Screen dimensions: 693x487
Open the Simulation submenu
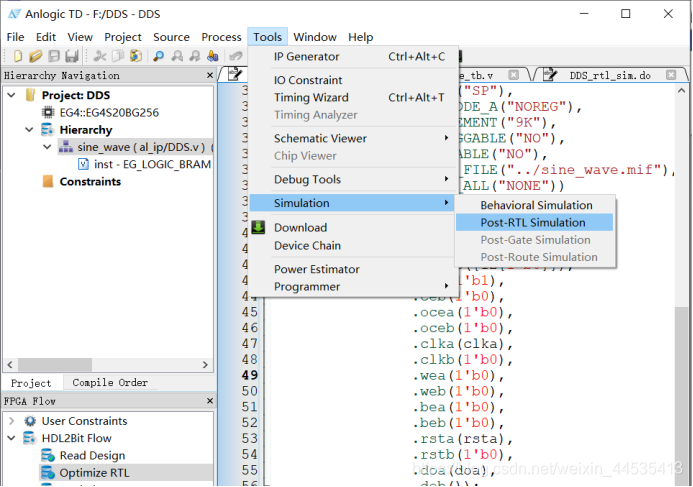[x=353, y=203]
